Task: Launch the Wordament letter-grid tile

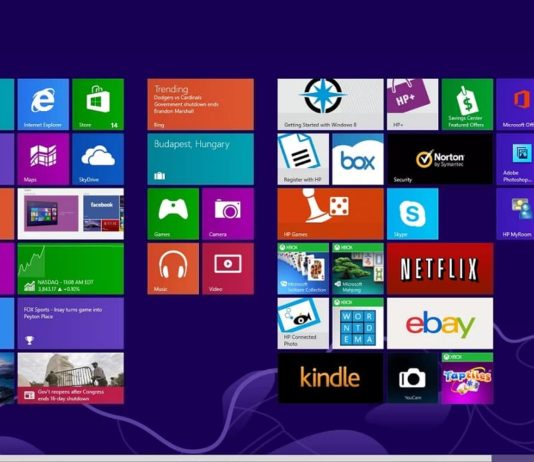Action: pyautogui.click(x=358, y=323)
